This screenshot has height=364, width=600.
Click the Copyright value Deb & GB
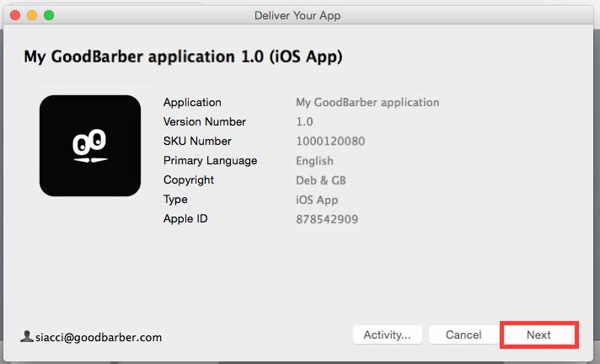[x=320, y=180]
